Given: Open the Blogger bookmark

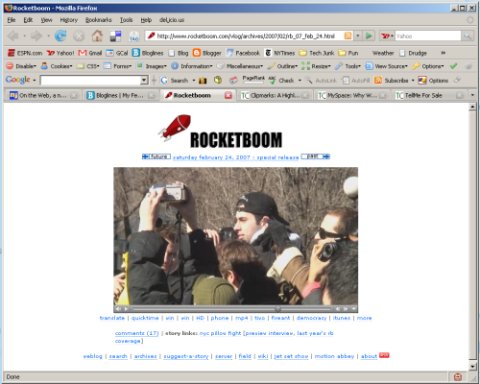Looking at the screenshot, I should click(207, 53).
